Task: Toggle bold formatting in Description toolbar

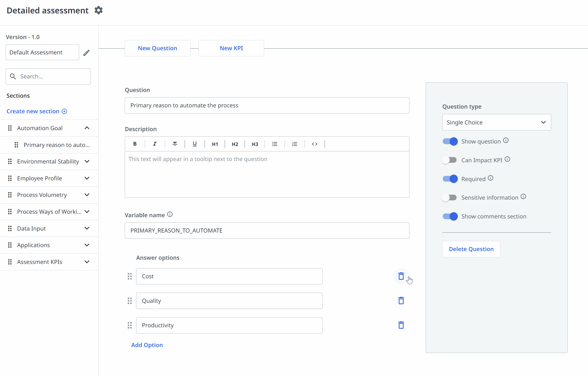Action: tap(135, 144)
